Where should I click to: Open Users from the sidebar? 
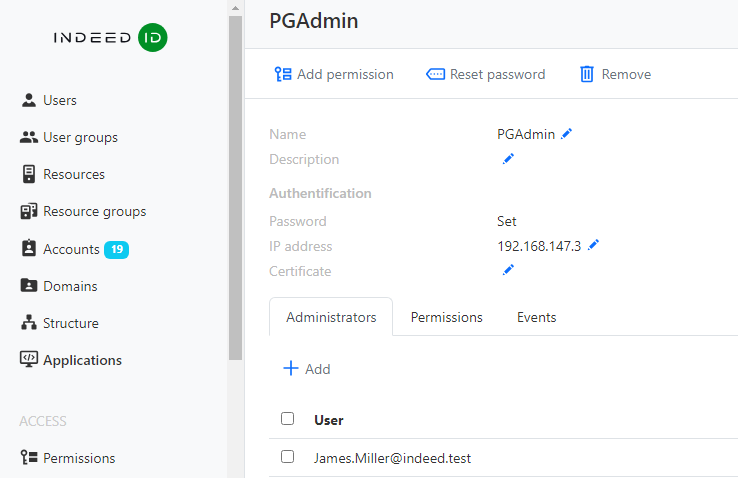[59, 100]
